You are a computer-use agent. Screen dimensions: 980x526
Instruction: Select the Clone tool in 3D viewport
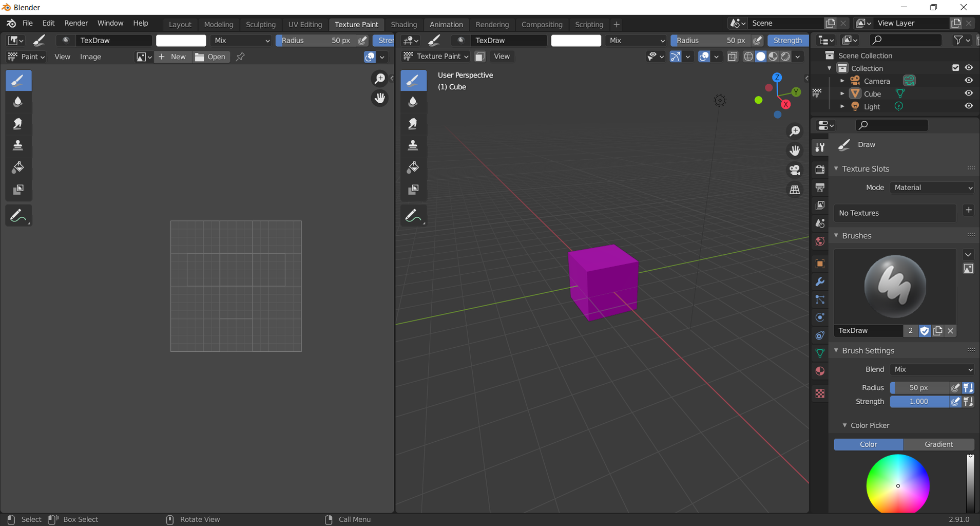[413, 145]
